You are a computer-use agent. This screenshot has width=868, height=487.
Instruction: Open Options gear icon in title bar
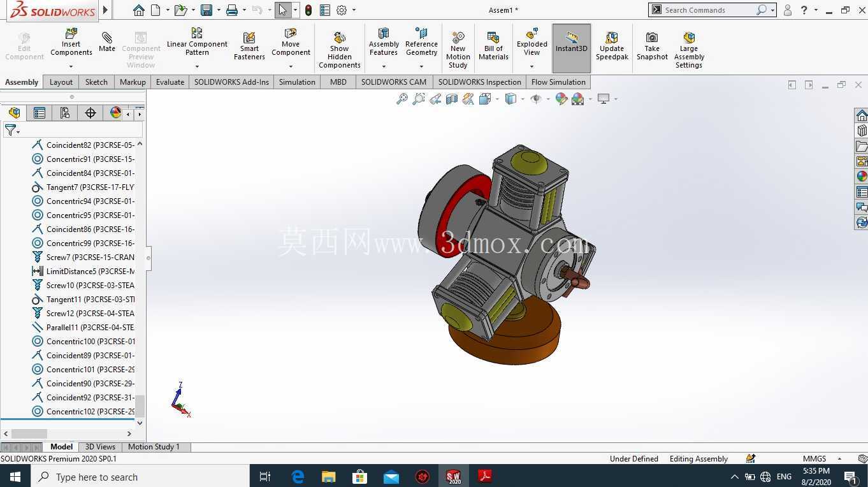(x=342, y=10)
